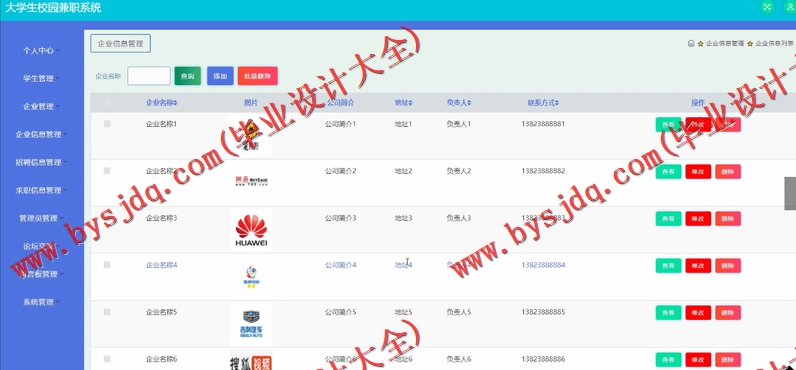Click 修改 for 企业名称6 row
This screenshot has height=370, width=796.
[x=698, y=360]
